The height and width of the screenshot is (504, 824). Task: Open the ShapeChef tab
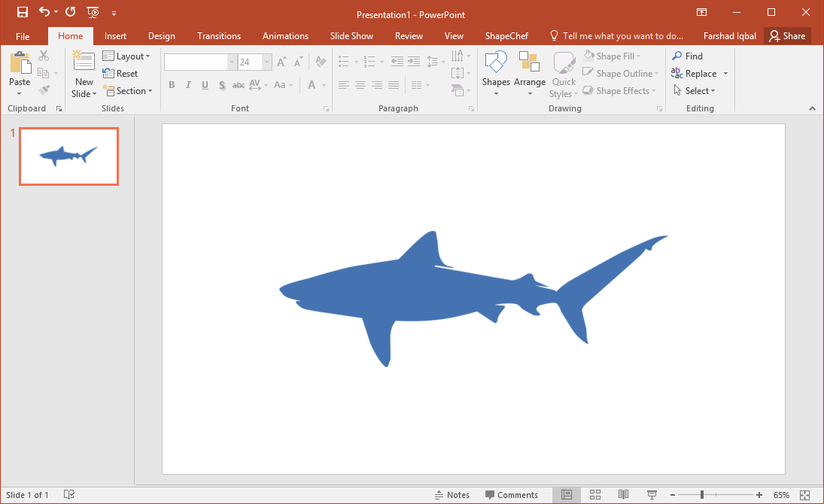pos(506,36)
